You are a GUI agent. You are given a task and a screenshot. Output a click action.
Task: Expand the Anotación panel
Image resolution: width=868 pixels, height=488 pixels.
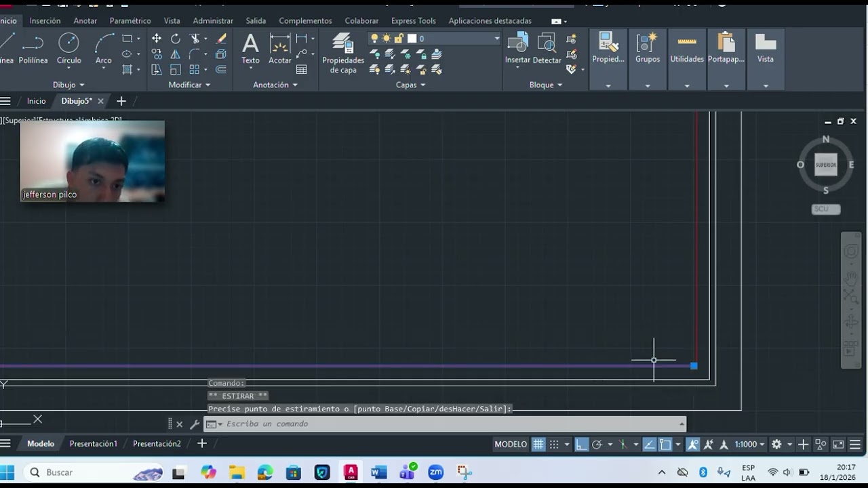(275, 85)
